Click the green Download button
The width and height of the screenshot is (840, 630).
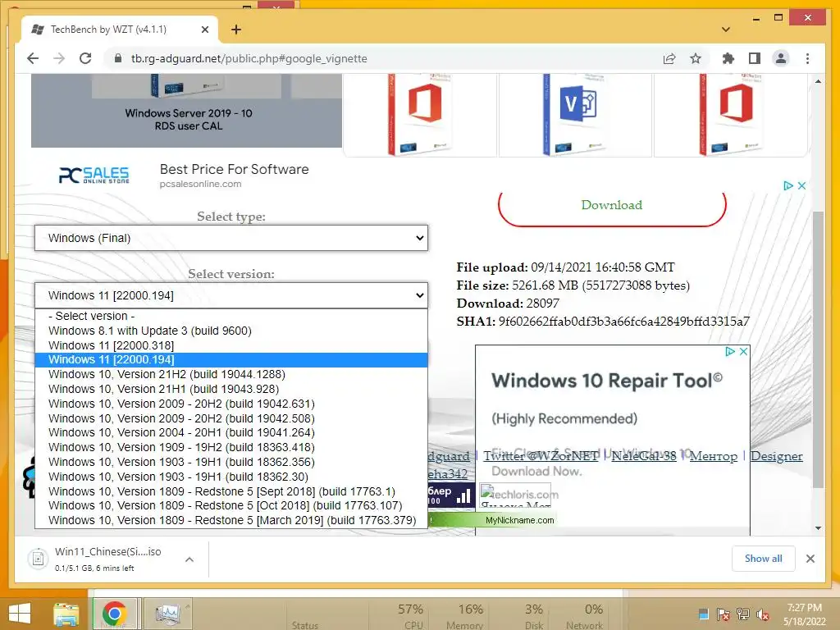(x=612, y=205)
